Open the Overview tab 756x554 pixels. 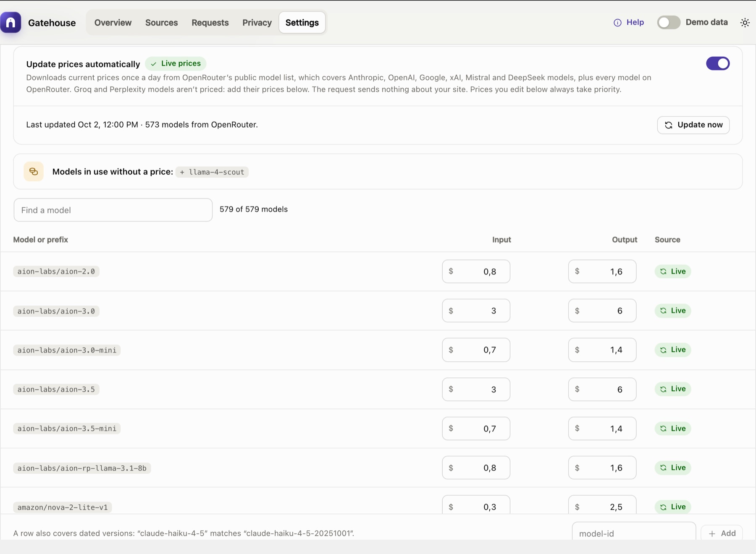pos(113,23)
